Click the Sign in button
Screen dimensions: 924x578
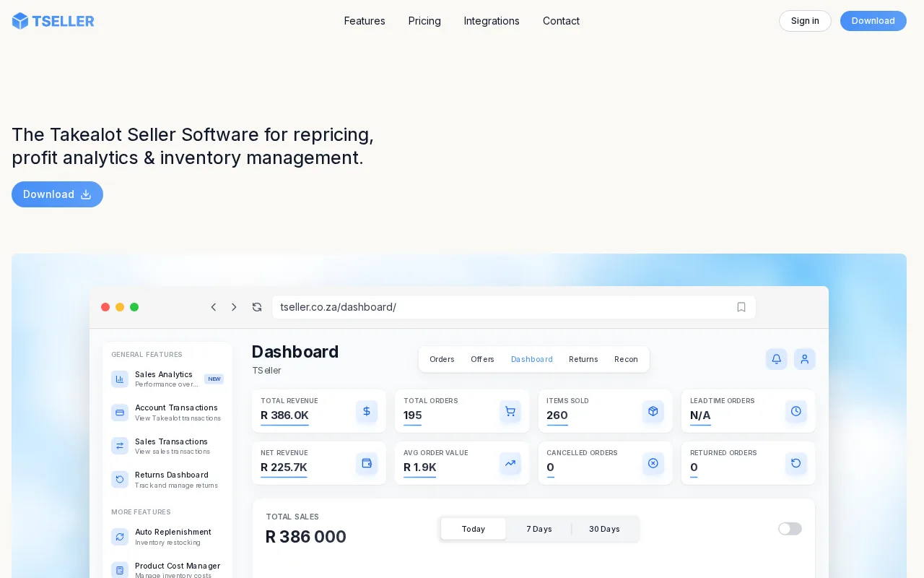tap(805, 21)
